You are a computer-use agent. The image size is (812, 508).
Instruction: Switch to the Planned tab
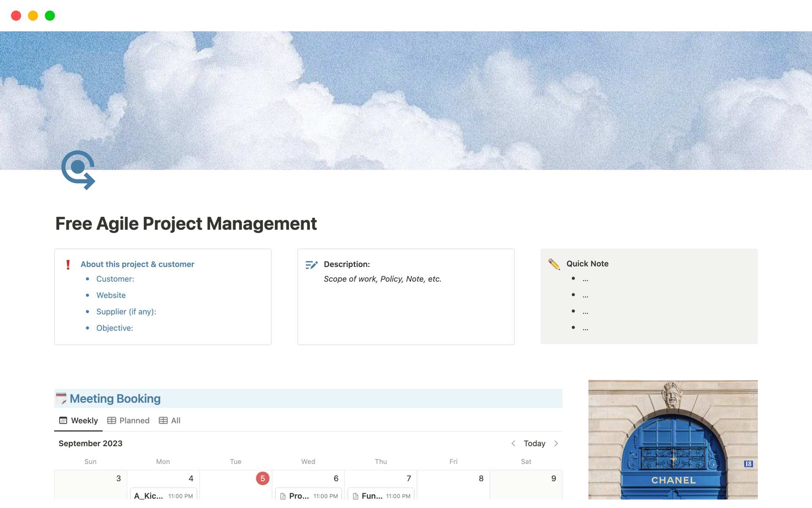tap(134, 420)
